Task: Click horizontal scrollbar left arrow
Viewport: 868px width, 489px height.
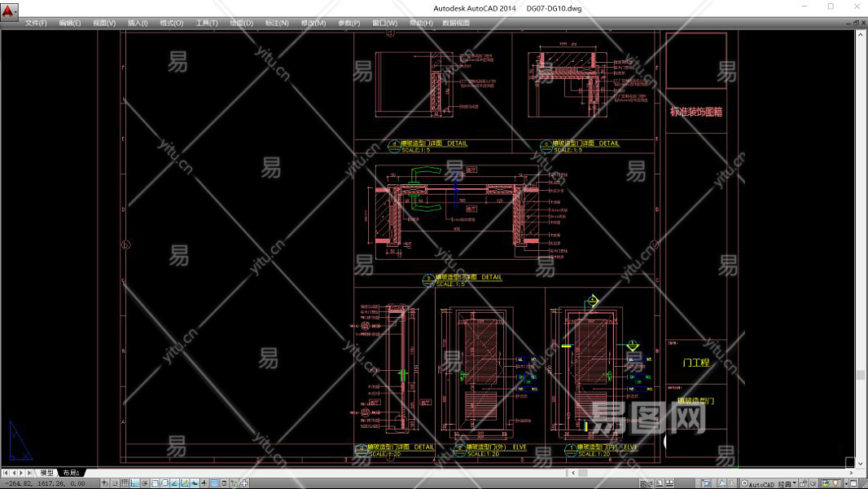Action: [573, 473]
